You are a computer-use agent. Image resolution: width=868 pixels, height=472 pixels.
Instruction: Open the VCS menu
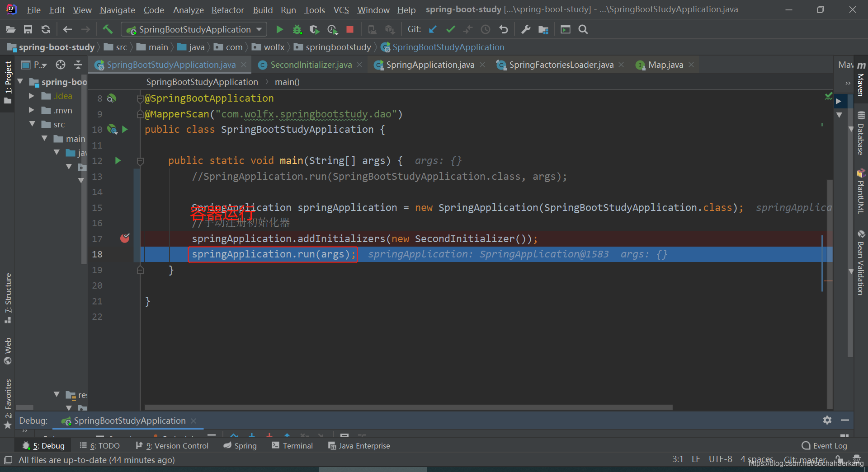coord(341,9)
